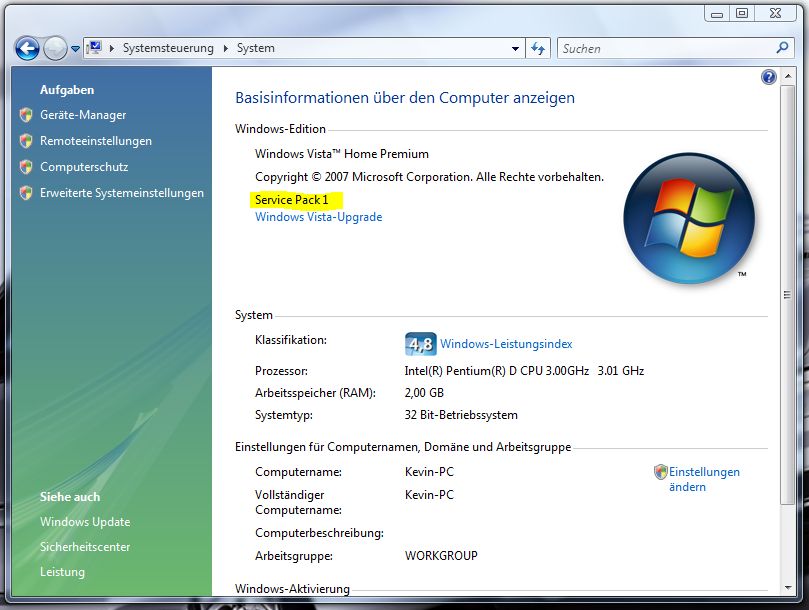This screenshot has width=809, height=610.
Task: Click WORKGROUP value
Action: click(441, 556)
